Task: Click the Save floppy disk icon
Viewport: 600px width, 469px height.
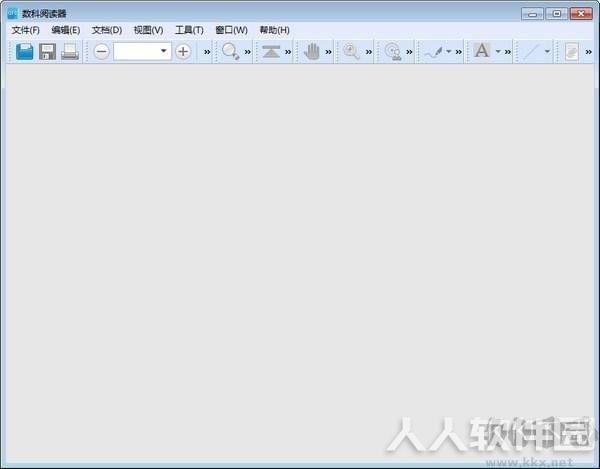Action: click(47, 52)
